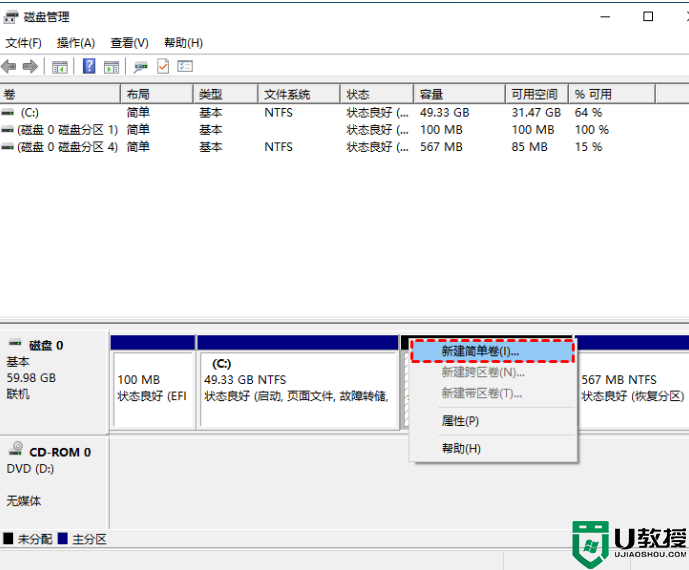Choose 新建简单卷(I)... from context menu
689x570 pixels.
coord(493,351)
